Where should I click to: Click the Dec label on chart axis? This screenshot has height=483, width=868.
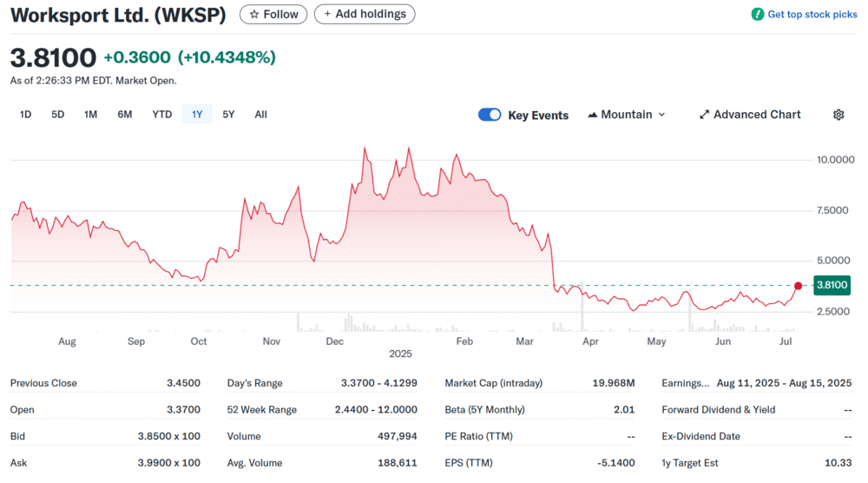335,341
